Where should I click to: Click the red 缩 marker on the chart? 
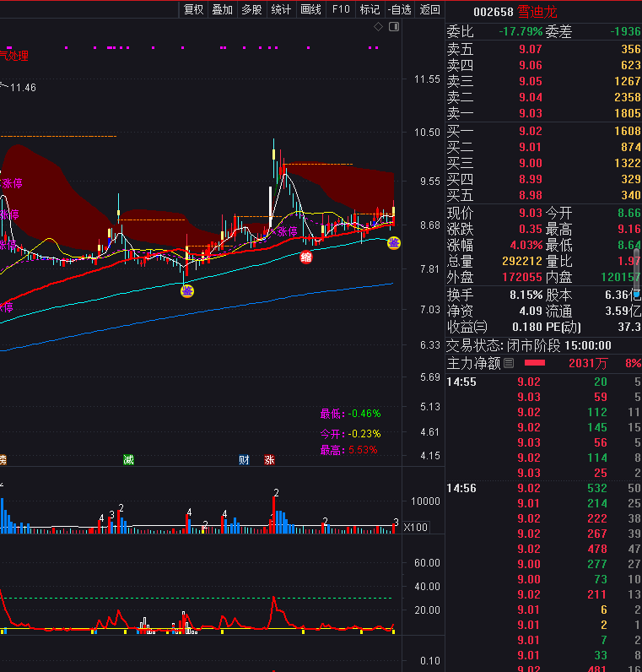coord(307,257)
